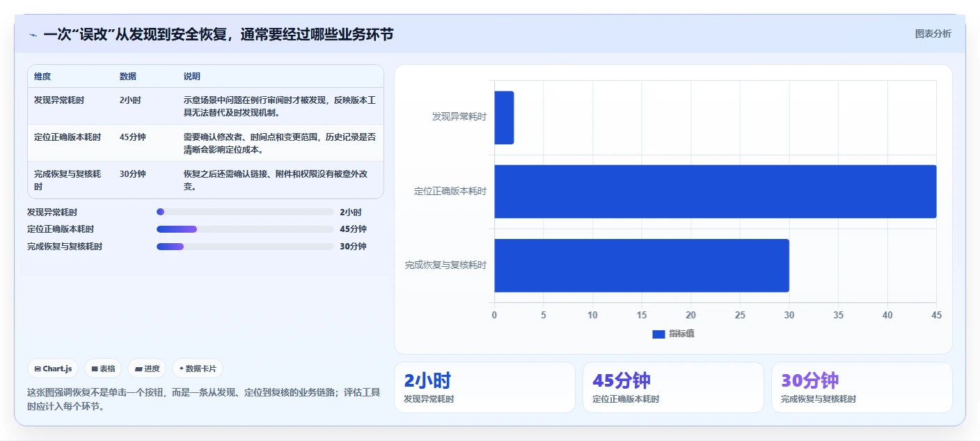Click the description beginning 需要确认修改者
Viewport: 980px width, 441px height.
tap(280, 144)
